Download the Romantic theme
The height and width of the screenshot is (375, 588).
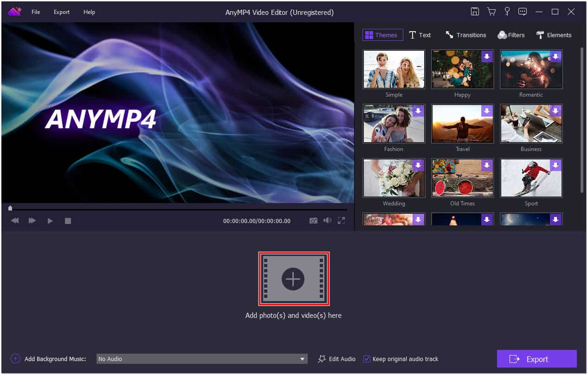pos(555,56)
